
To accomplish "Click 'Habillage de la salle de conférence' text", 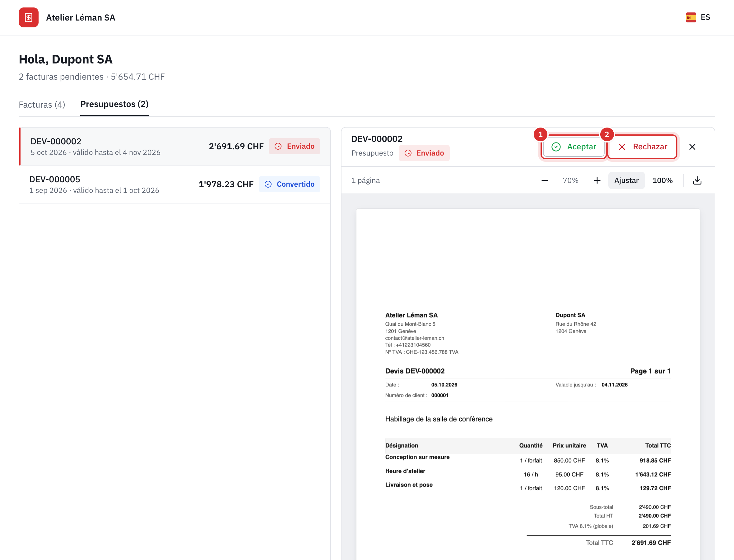I will pyautogui.click(x=439, y=419).
